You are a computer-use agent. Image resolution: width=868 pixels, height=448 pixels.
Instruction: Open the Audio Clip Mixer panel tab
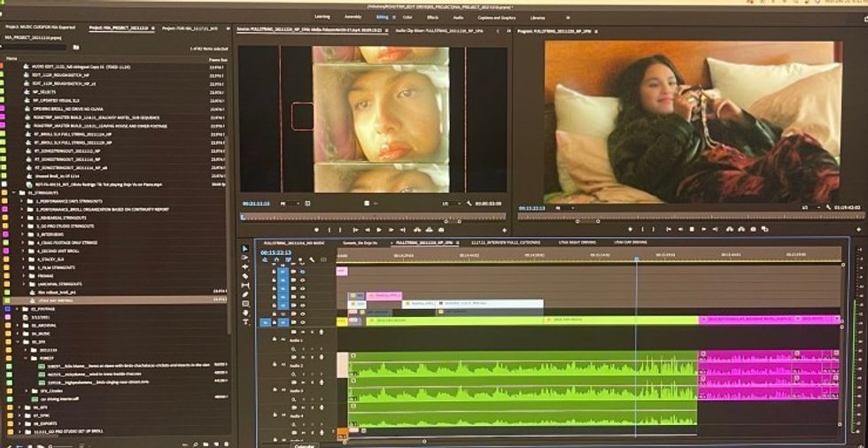[x=439, y=31]
